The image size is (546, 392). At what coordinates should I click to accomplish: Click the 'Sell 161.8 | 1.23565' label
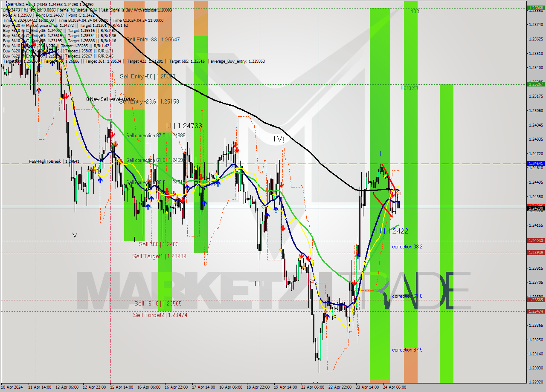pos(158,303)
